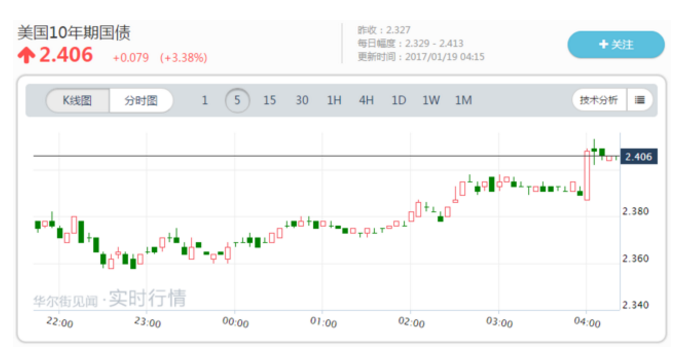Select the 5 minute interval
The image size is (698, 361).
click(x=237, y=100)
